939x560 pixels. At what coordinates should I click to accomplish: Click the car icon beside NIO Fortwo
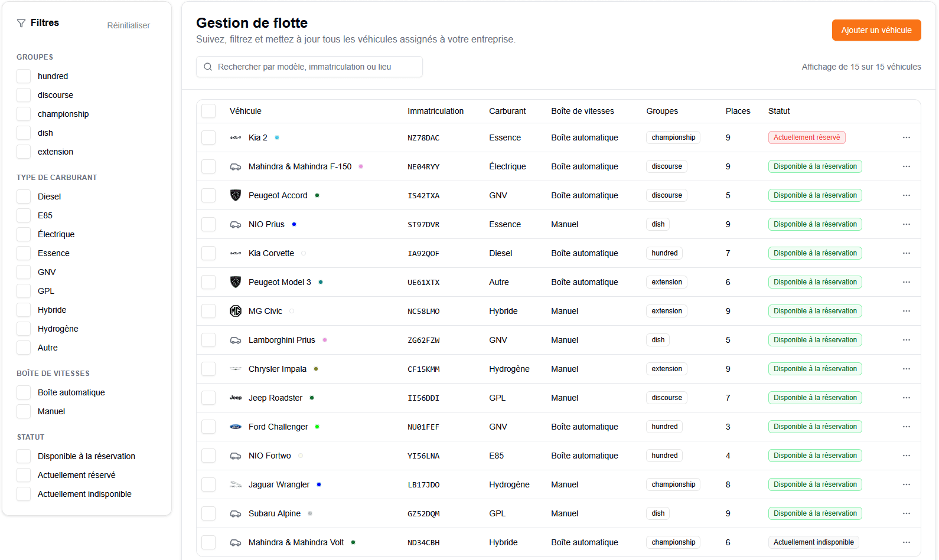(236, 456)
